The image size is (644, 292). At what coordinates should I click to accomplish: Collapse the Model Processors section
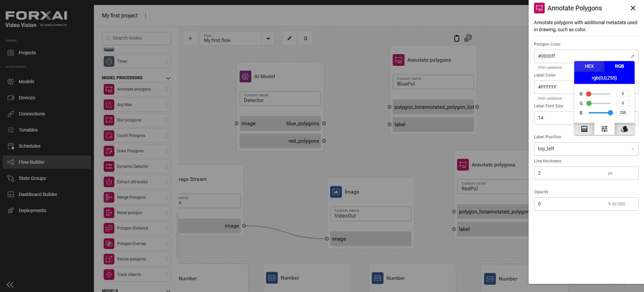tap(168, 78)
